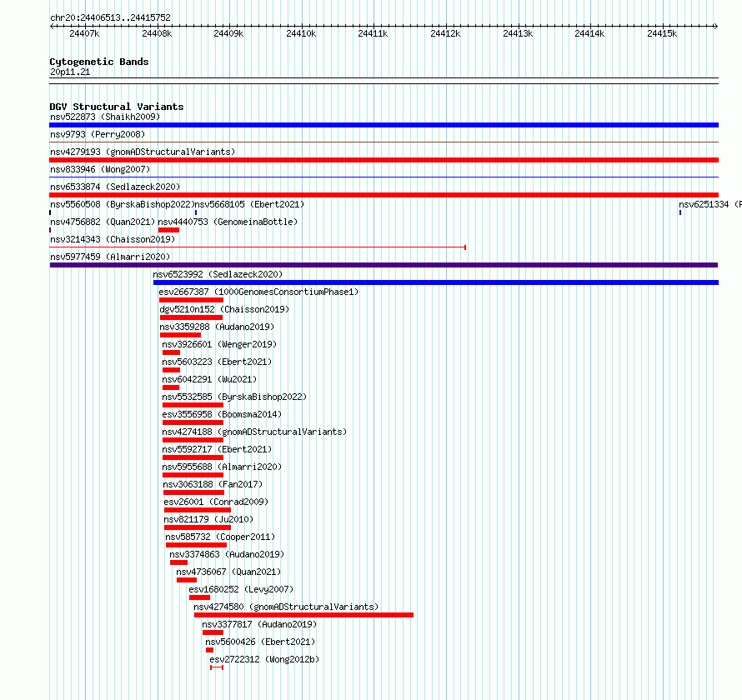Image resolution: width=742 pixels, height=700 pixels.
Task: Open nsv4274188 (gnomADStructuralVariants) label
Action: click(254, 432)
